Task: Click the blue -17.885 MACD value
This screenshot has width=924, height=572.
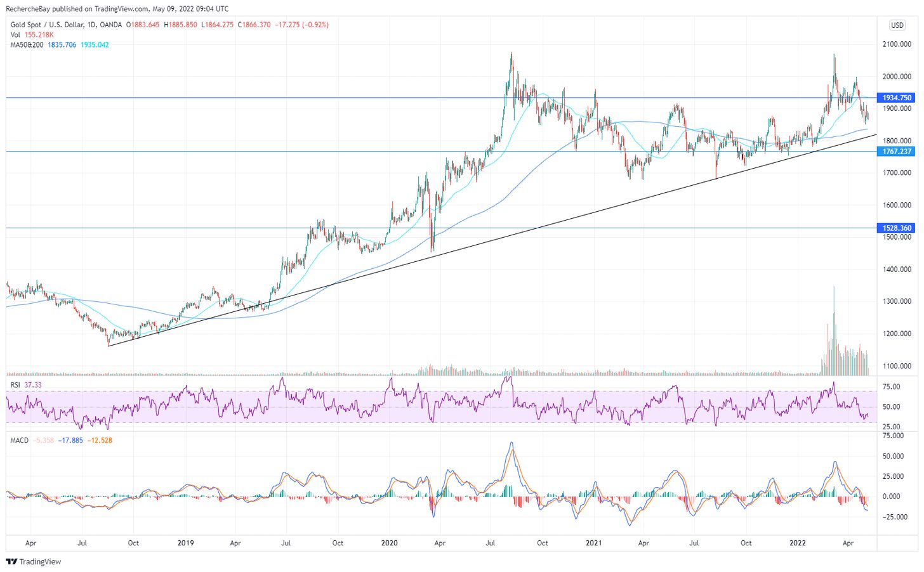Action: point(70,440)
